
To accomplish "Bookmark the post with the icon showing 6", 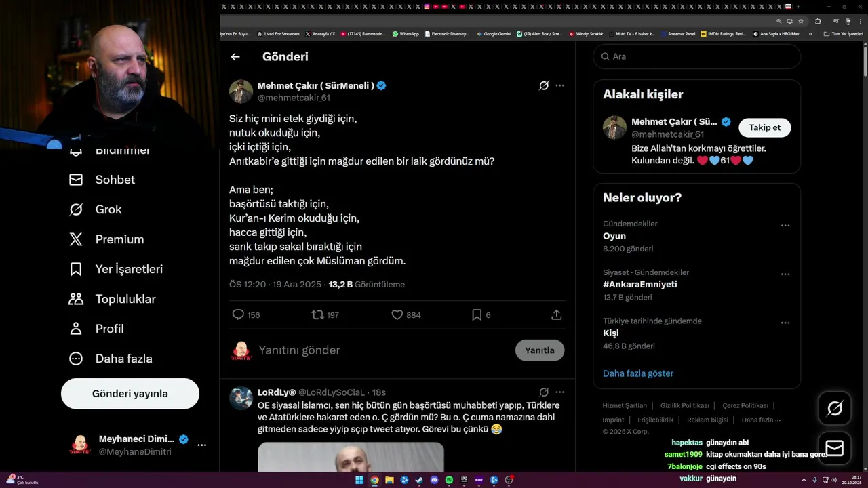I will 477,314.
